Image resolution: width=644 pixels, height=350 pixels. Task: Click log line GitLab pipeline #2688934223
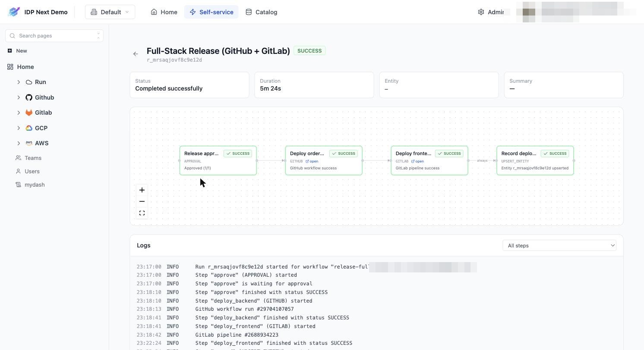[237, 335]
